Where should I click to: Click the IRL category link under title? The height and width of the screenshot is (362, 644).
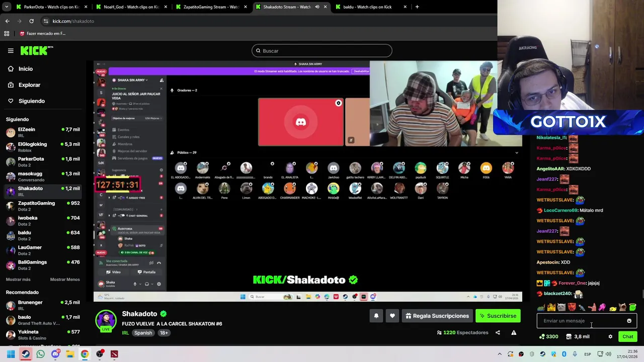tap(125, 333)
